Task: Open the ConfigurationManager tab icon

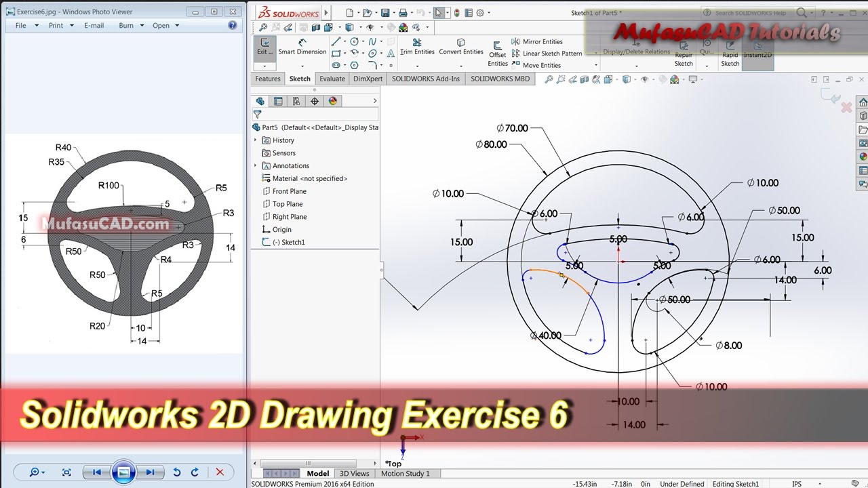Action: click(296, 101)
